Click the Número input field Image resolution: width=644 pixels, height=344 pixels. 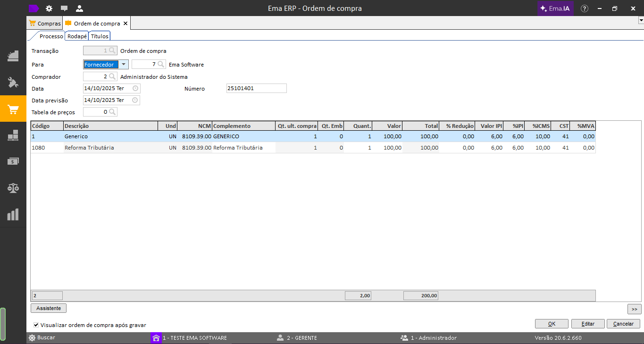(x=256, y=88)
